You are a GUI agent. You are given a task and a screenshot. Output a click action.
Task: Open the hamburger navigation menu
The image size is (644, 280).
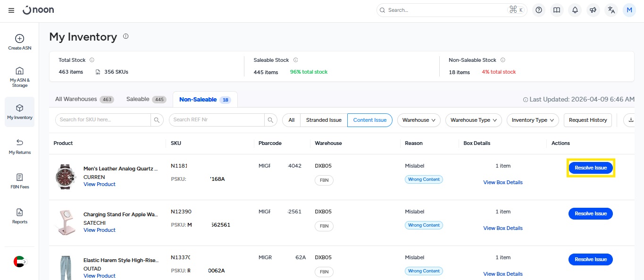coord(11,10)
